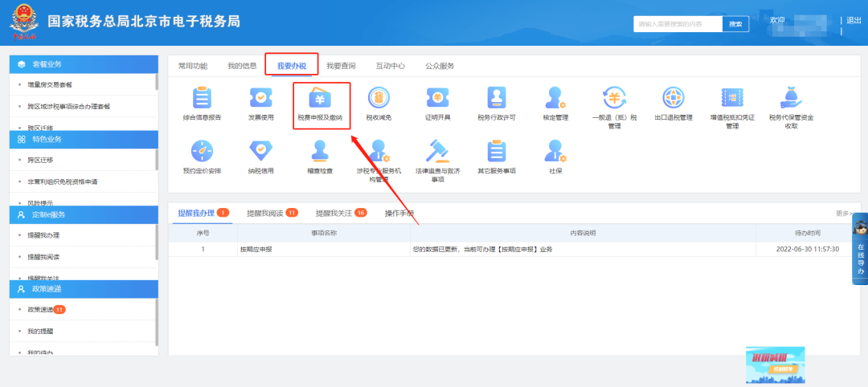Click 政策速递 sidebar header icon
868x387 pixels.
[x=22, y=289]
